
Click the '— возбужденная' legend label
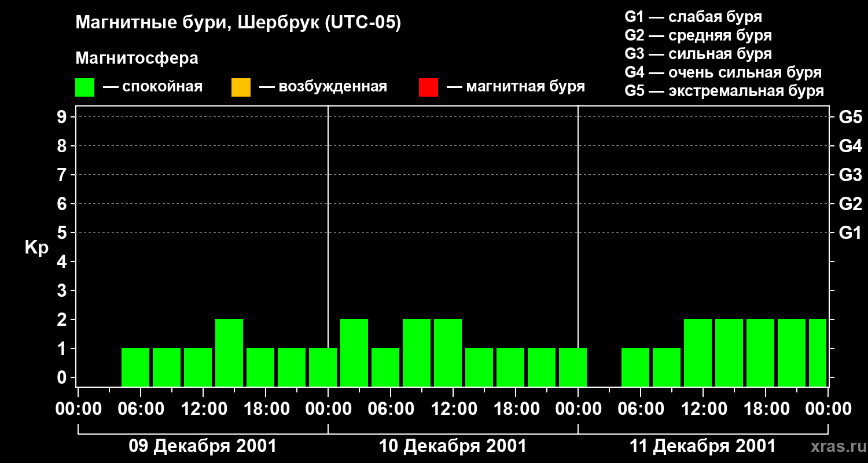click(323, 87)
